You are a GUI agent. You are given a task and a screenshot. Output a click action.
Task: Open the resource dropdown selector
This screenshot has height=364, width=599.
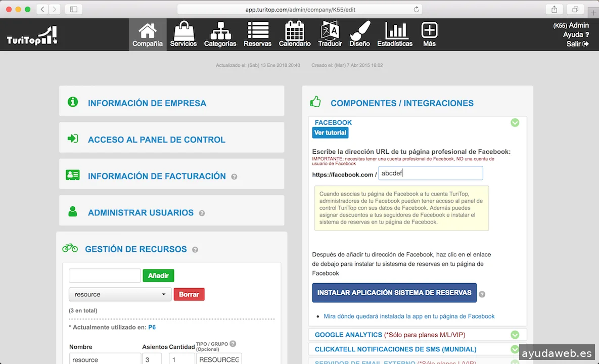[120, 294]
